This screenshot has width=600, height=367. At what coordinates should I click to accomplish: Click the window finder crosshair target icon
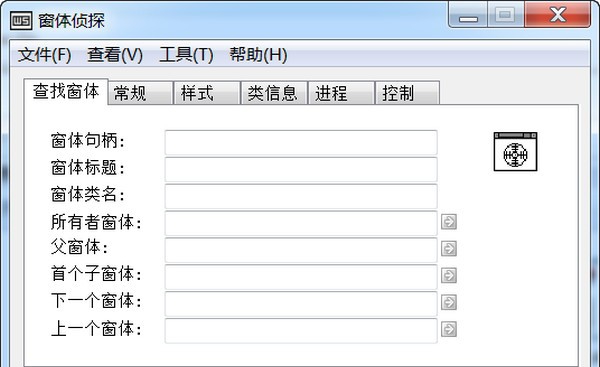(515, 152)
